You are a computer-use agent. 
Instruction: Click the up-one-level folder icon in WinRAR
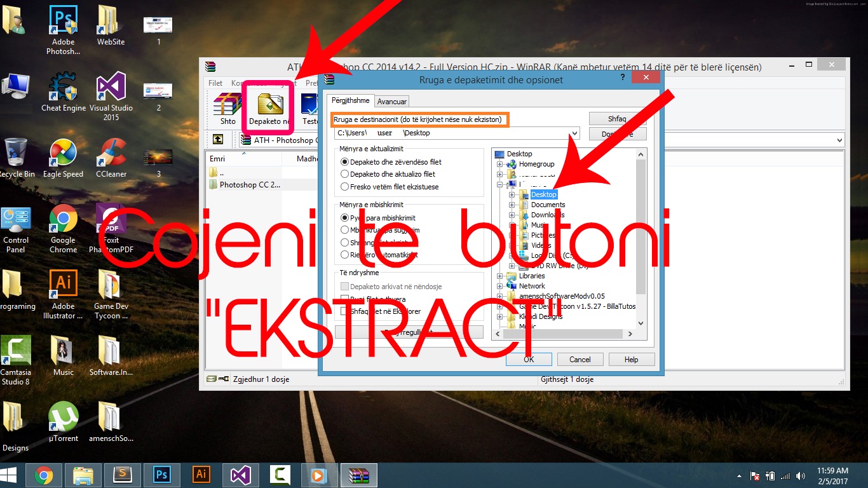pos(218,140)
